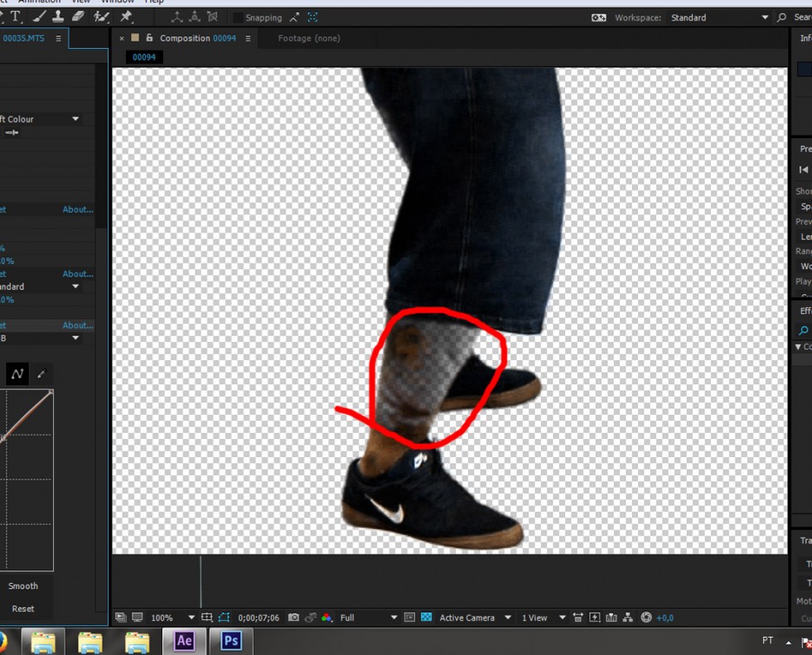
Task: Open the 100% magnification dropdown
Action: pos(191,618)
